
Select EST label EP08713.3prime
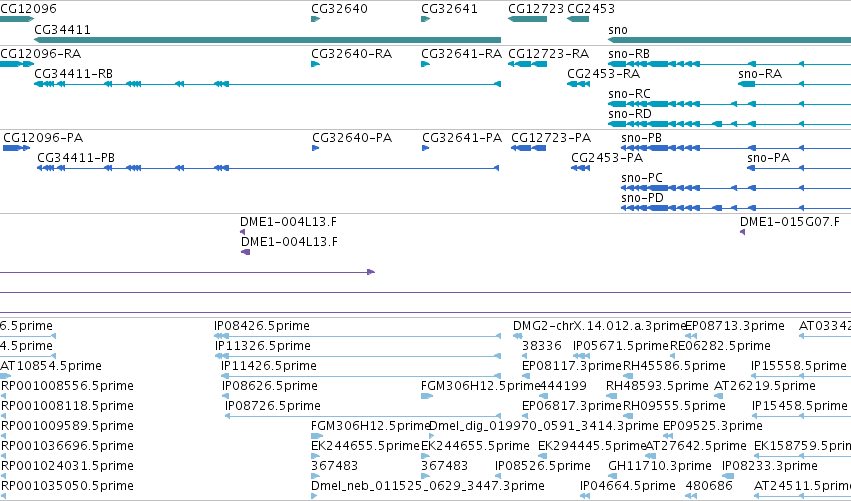pyautogui.click(x=735, y=326)
